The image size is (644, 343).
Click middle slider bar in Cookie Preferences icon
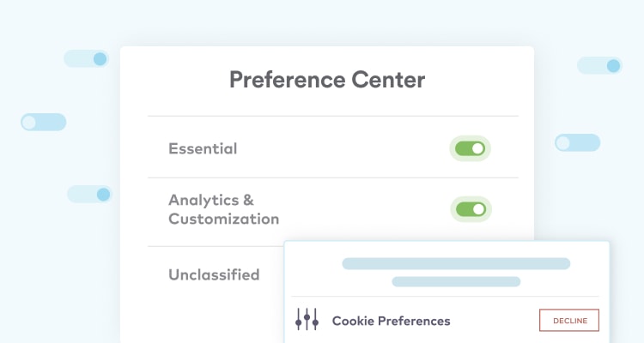[307, 320]
